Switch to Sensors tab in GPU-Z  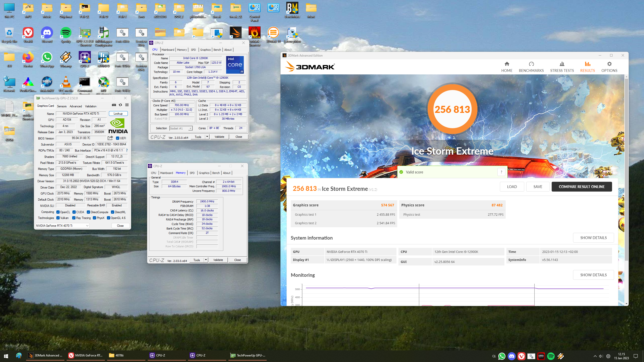(x=62, y=106)
